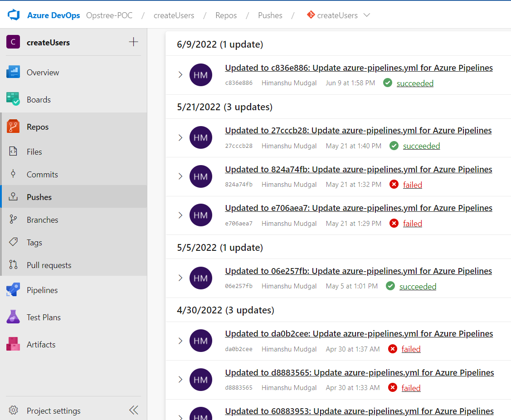
Task: Open 'Updated to da0b2cee' push link
Action: pos(359,333)
